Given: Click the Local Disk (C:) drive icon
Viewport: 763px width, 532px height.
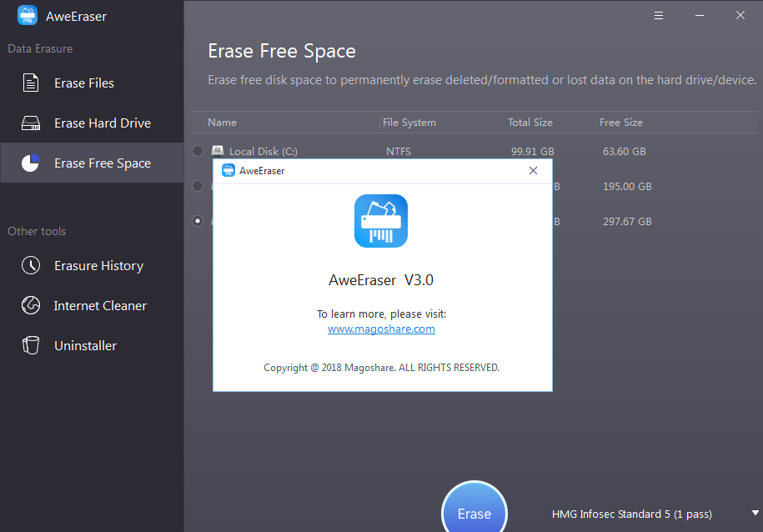Looking at the screenshot, I should point(218,150).
